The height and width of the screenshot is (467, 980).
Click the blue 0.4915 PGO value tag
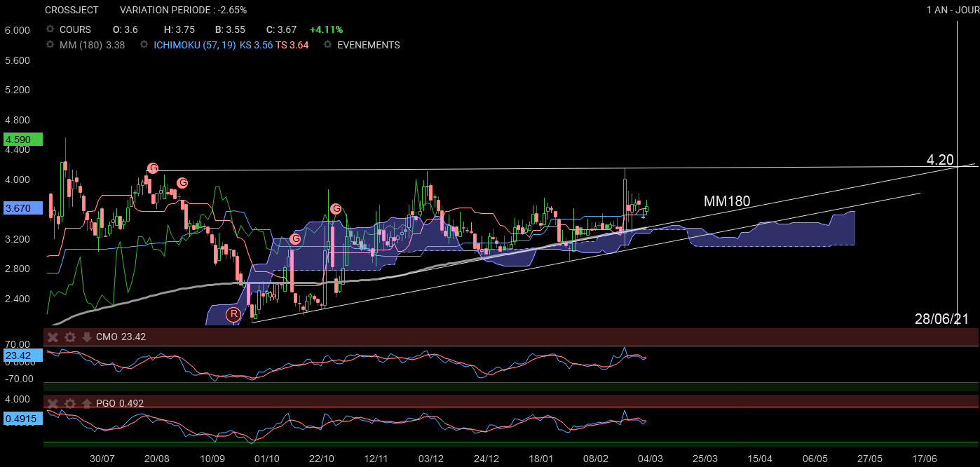[24, 419]
